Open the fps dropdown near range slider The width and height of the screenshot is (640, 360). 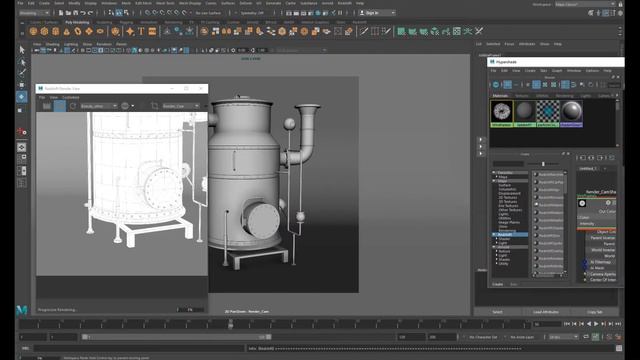pos(564,337)
